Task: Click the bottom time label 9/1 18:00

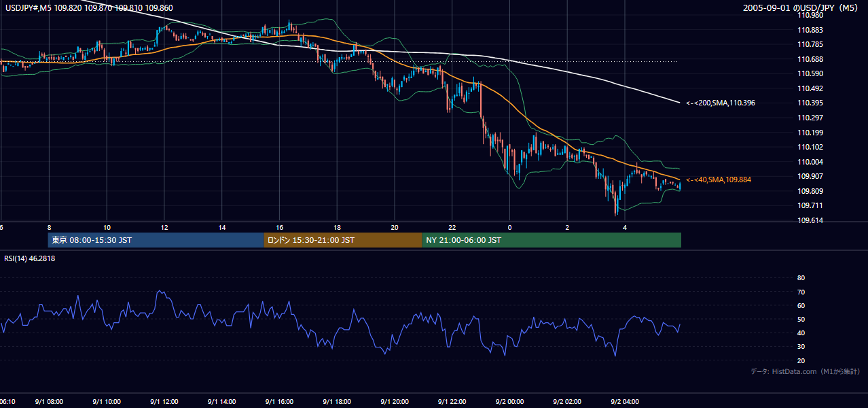Action: (337, 402)
